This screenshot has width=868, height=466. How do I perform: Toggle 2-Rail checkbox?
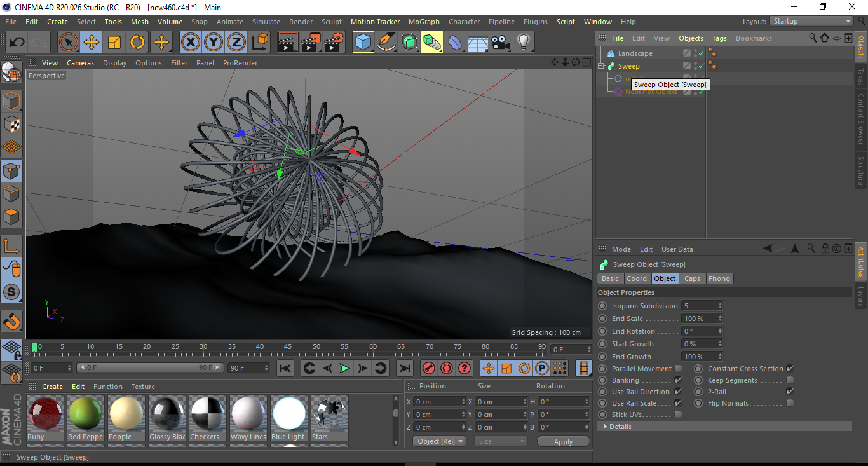click(790, 392)
